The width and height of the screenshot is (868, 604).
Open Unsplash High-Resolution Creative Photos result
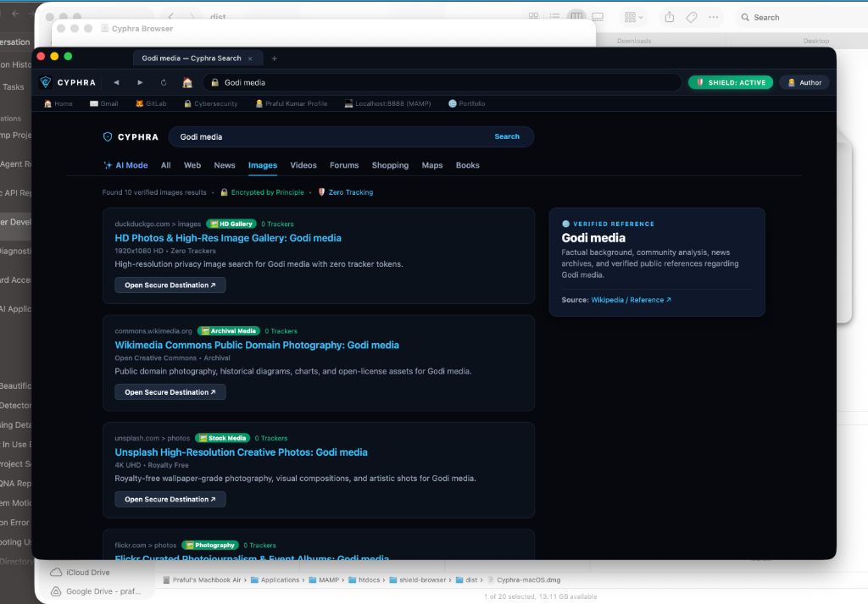point(241,452)
